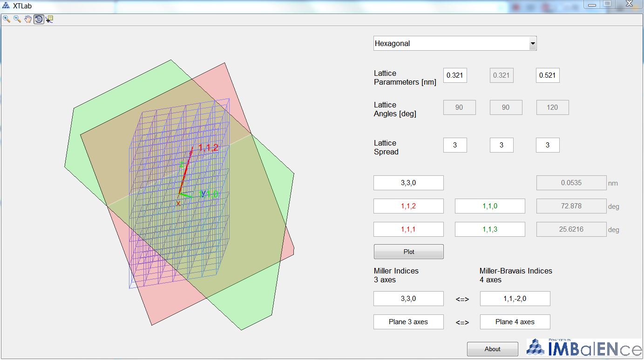
Task: Click the IMBalENce logo
Action: tap(584, 348)
